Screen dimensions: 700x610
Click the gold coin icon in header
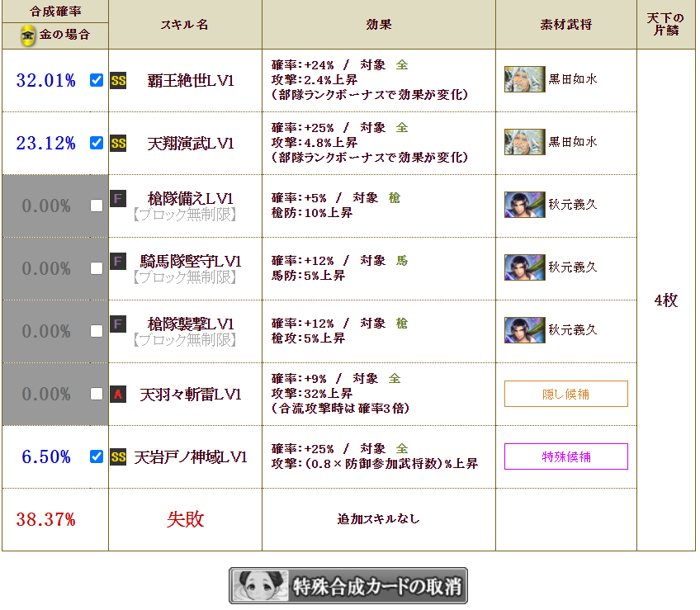28,35
